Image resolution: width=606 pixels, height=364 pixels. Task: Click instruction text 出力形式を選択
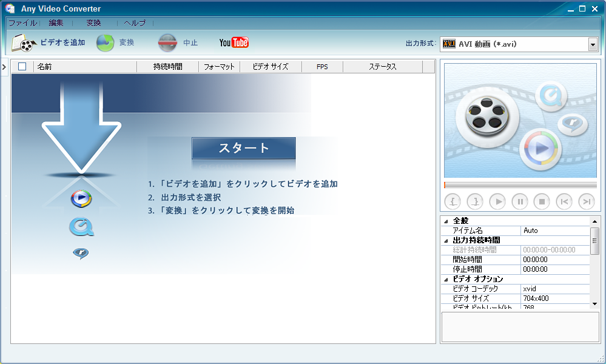[x=191, y=197]
